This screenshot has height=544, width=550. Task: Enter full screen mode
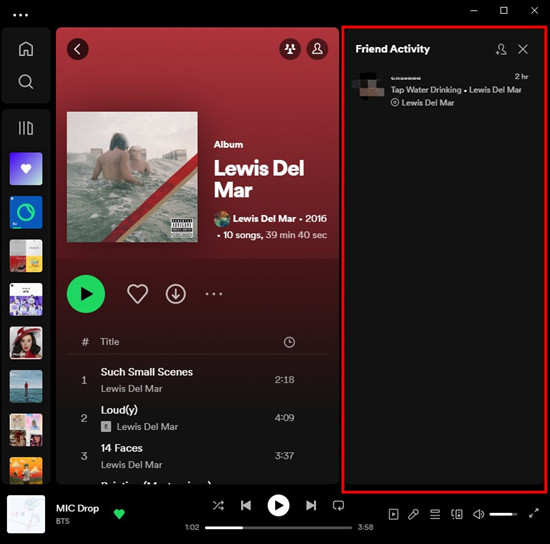tap(534, 513)
